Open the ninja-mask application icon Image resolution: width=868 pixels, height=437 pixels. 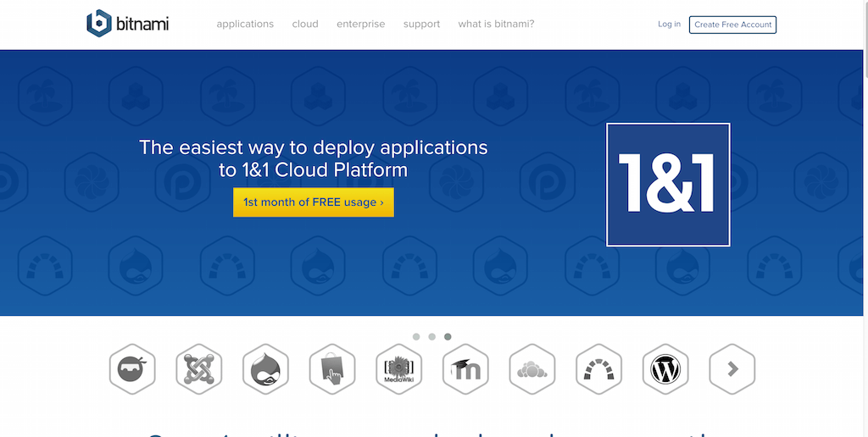pyautogui.click(x=132, y=369)
